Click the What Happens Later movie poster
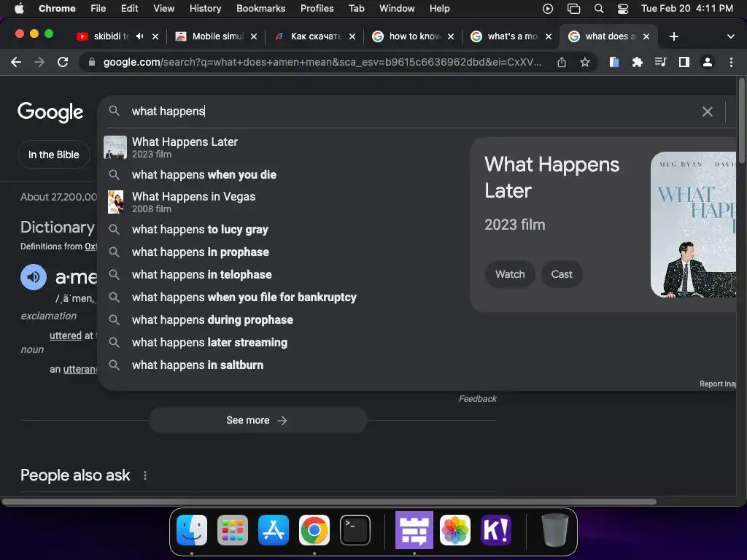Viewport: 747px width, 560px height. [x=693, y=225]
